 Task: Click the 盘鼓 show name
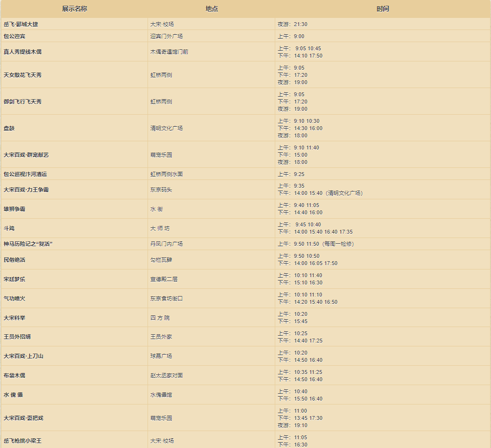click(9, 128)
